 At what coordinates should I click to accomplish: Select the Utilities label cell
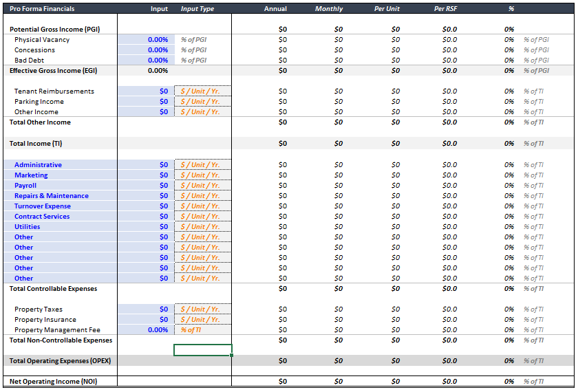click(61, 226)
